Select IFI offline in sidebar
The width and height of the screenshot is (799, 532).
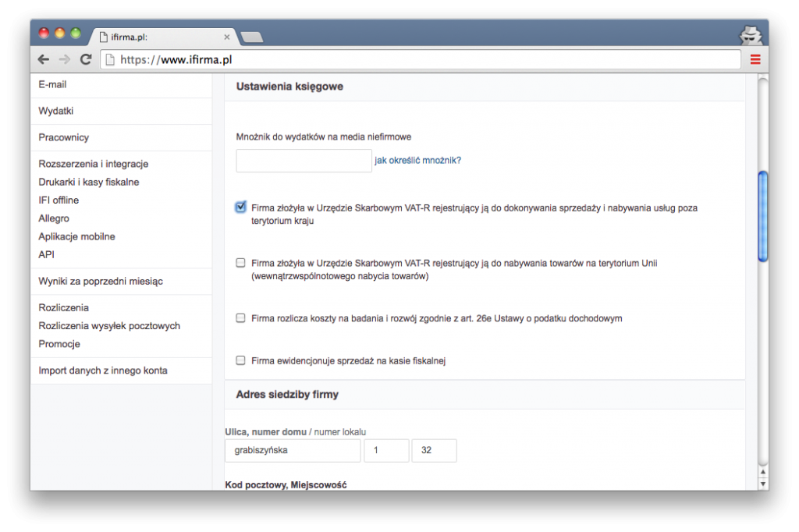(59, 200)
